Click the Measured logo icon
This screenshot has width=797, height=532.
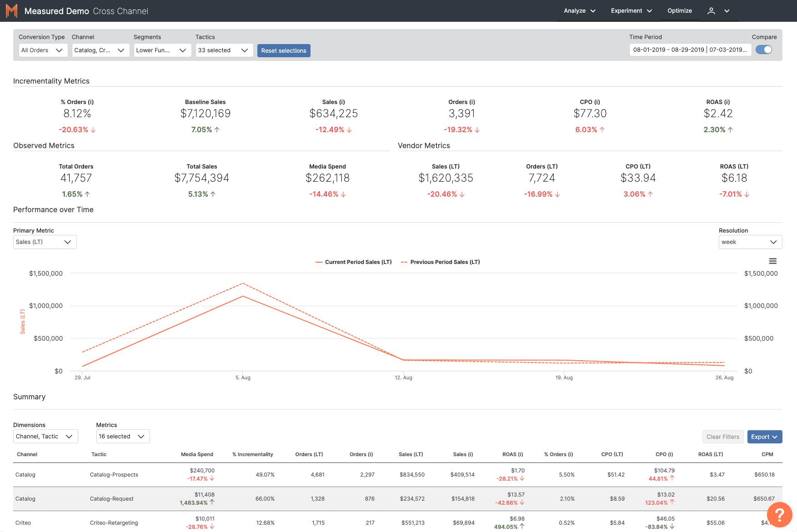11,11
